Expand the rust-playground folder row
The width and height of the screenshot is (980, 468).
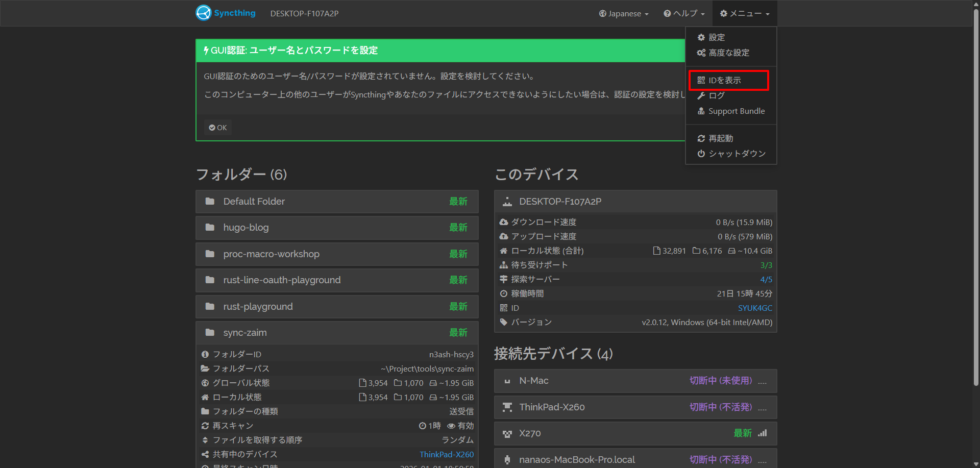[336, 307]
